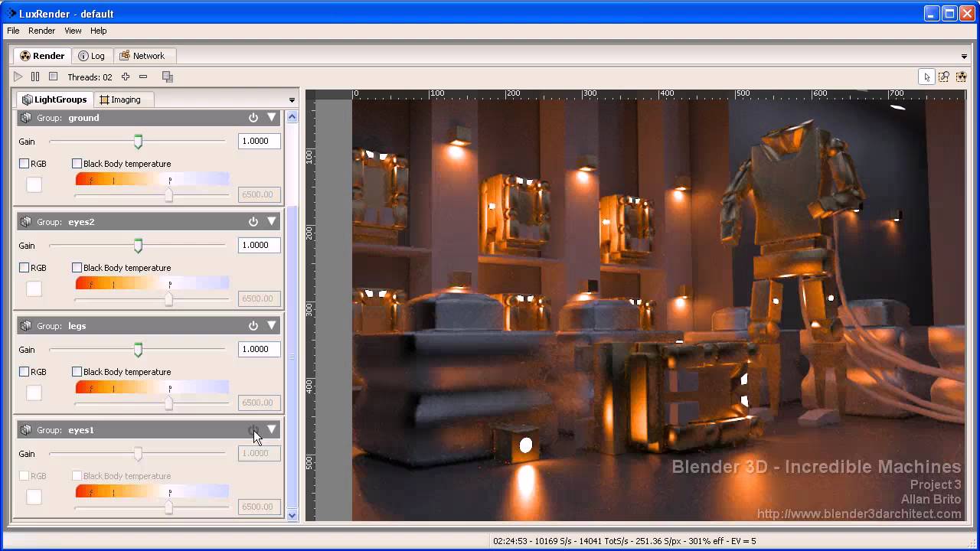Collapse the legs group panel

click(x=271, y=326)
